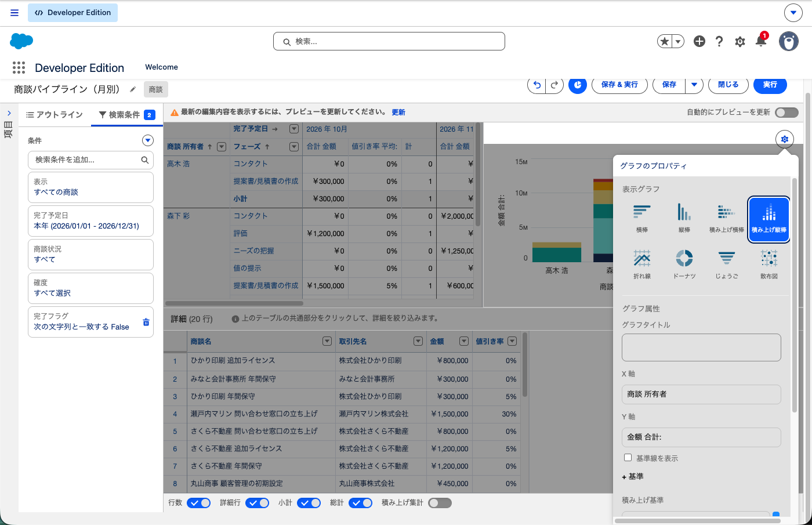
Task: Click the redo arrow icon
Action: point(554,85)
